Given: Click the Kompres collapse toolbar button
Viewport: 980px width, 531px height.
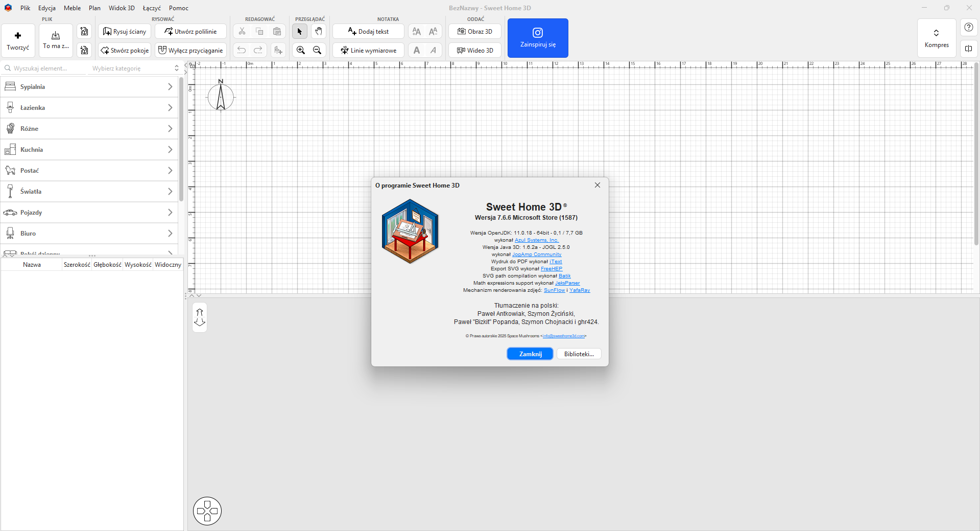Looking at the screenshot, I should 937,38.
